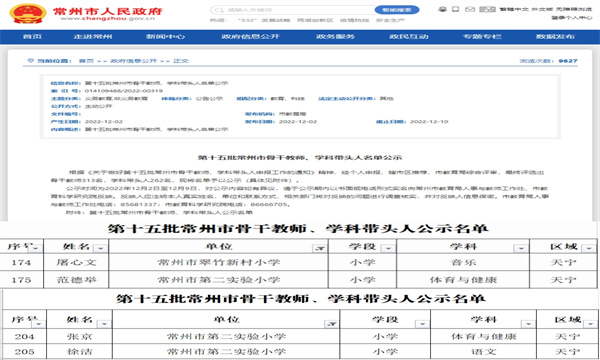600x360 pixels.
Task: Click the location pin icon before 当前位置
Action: pyautogui.click(x=31, y=61)
